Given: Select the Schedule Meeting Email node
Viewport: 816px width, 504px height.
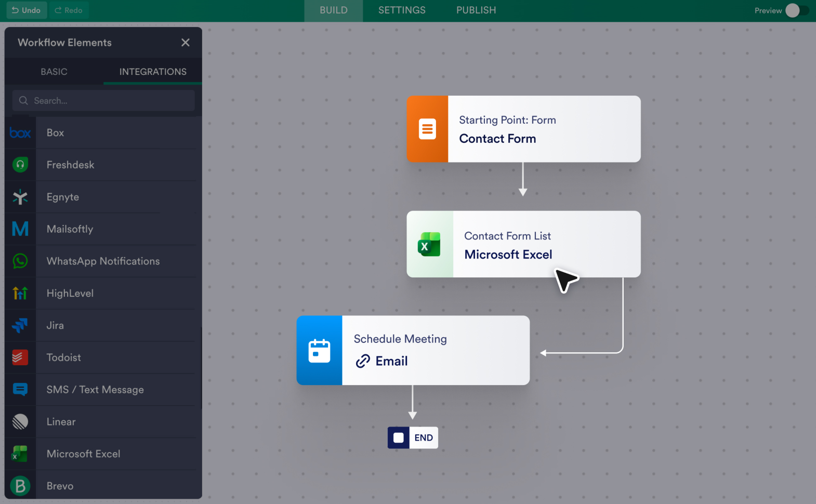Looking at the screenshot, I should pyautogui.click(x=413, y=350).
